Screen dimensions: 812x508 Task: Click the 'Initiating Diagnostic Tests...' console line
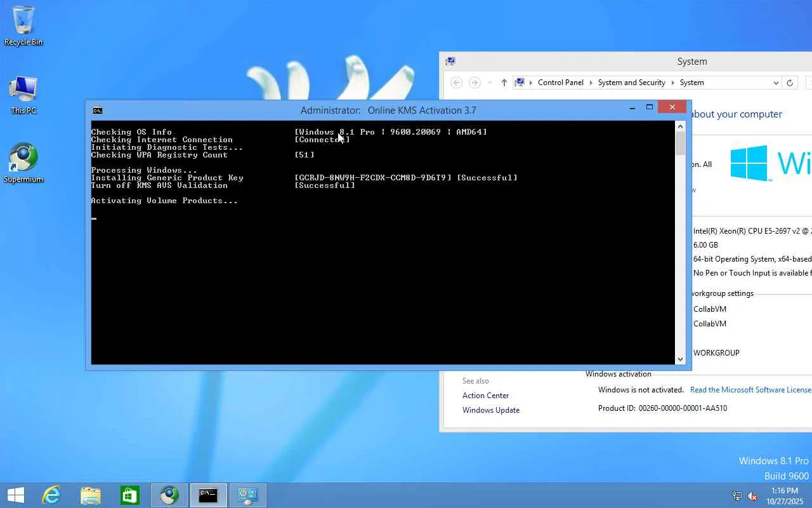coord(167,147)
